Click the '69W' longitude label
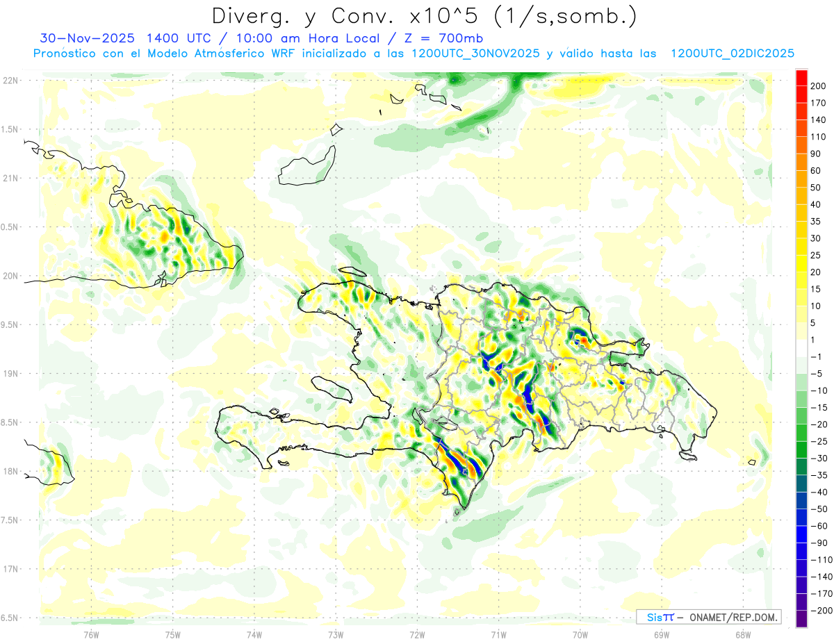 point(662,634)
